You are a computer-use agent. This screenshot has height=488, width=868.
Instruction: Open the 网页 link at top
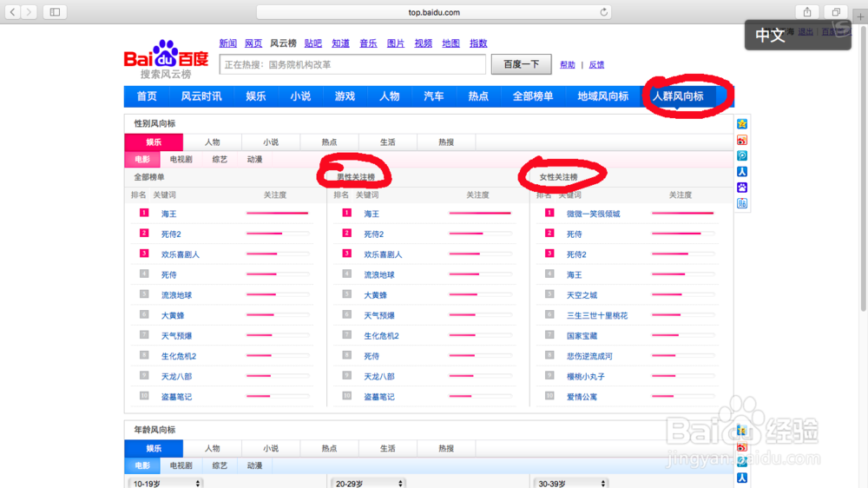(x=253, y=43)
